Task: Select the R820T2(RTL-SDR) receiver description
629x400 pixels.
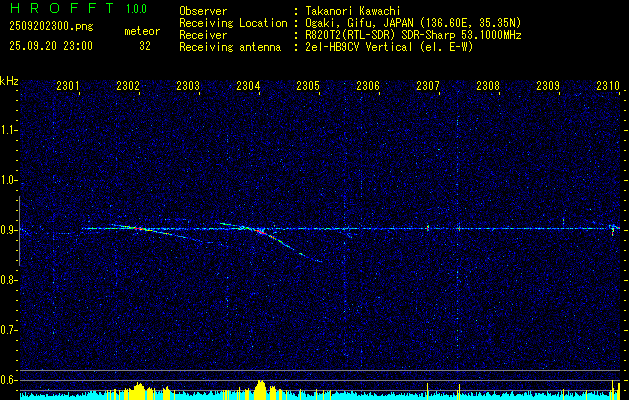Action: click(413, 35)
